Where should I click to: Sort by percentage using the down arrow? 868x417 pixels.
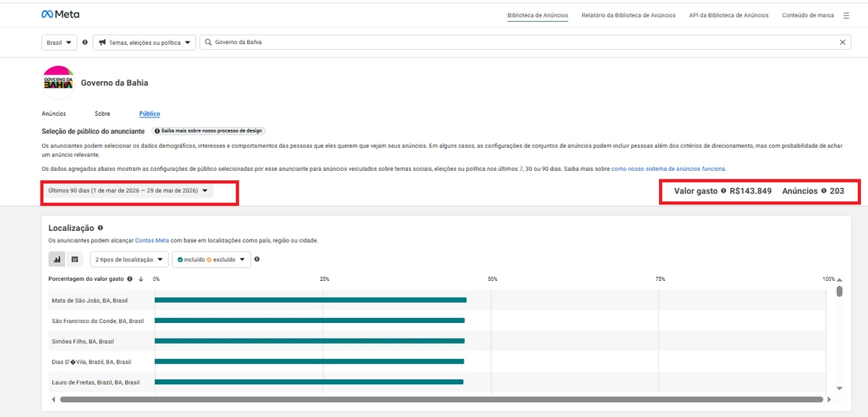coord(140,279)
